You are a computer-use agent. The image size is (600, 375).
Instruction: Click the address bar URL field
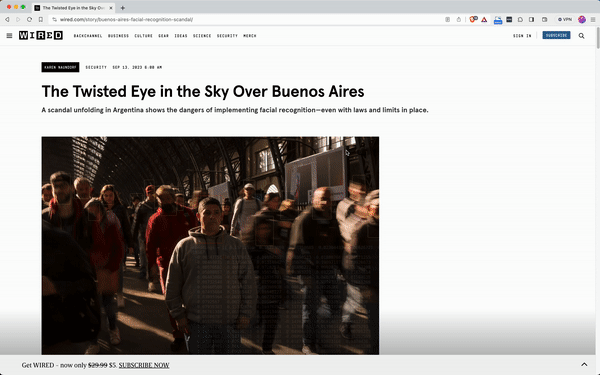(x=245, y=20)
